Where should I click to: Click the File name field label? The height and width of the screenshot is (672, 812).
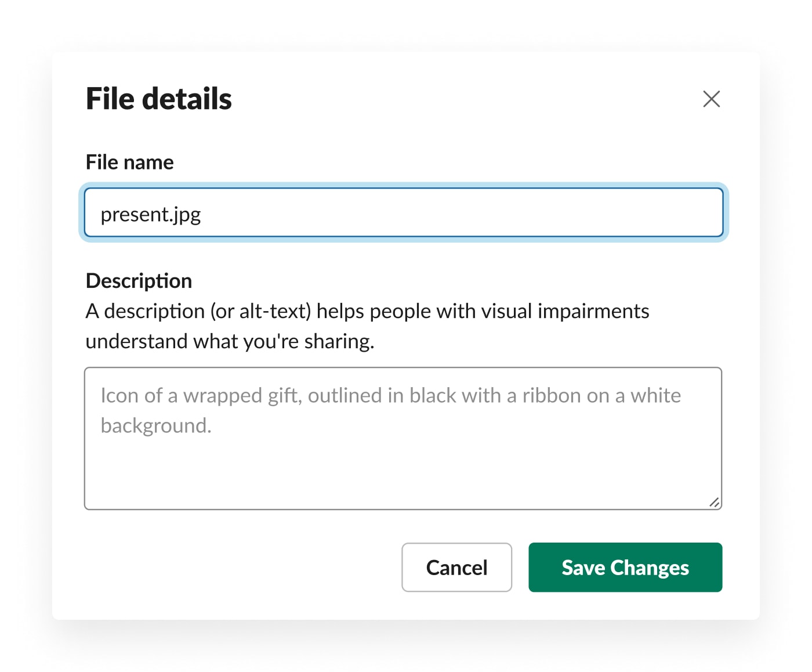129,162
